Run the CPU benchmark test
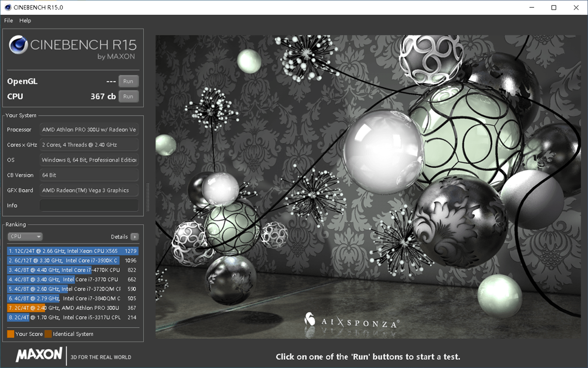The width and height of the screenshot is (588, 368). pos(128,96)
